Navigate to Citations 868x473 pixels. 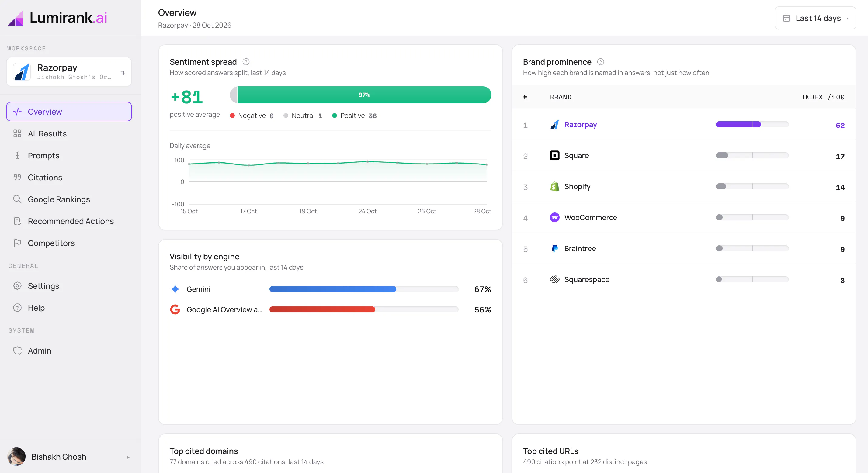[69, 177]
